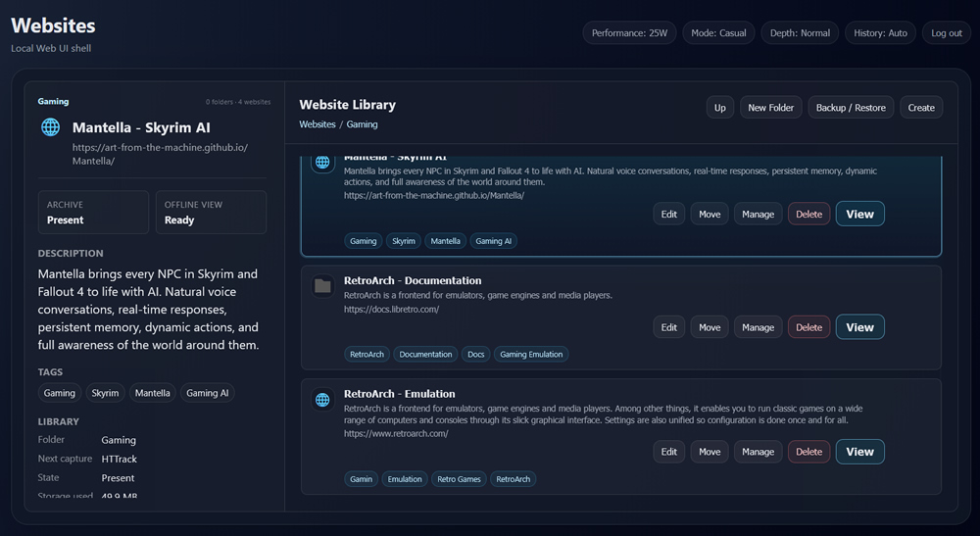Open Backup / Restore dialog
This screenshot has width=980, height=536.
[851, 108]
